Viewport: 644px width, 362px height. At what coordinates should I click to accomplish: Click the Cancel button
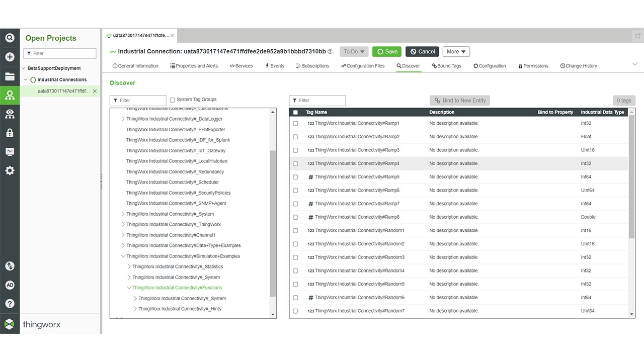422,51
